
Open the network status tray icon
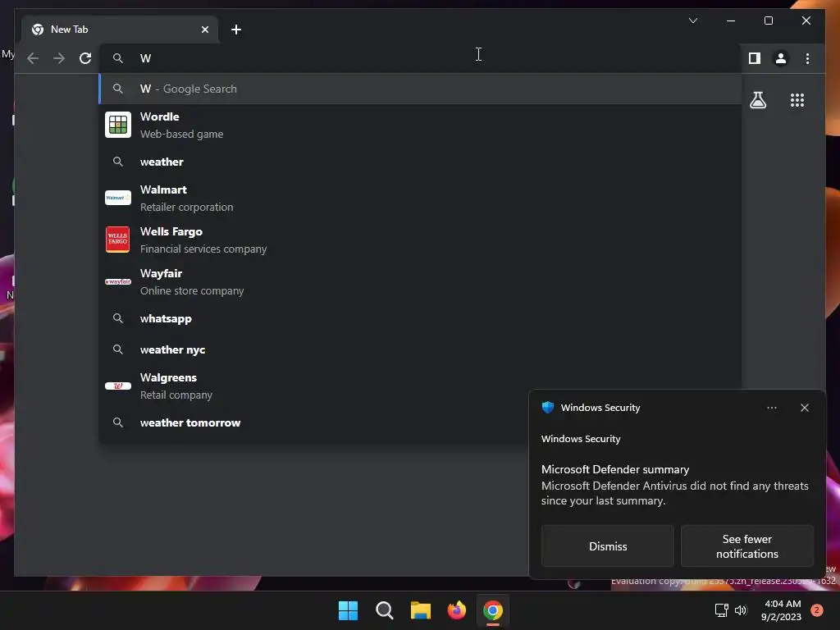click(x=721, y=610)
